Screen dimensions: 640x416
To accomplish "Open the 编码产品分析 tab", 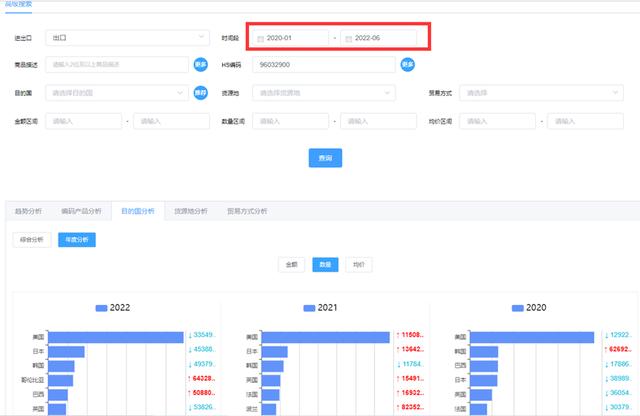I will (81, 211).
